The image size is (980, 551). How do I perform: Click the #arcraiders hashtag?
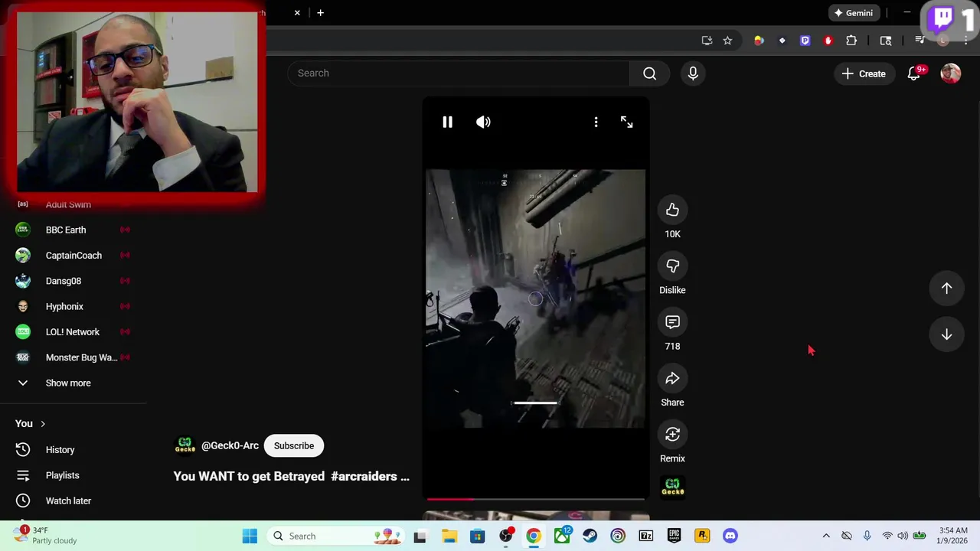(x=364, y=476)
